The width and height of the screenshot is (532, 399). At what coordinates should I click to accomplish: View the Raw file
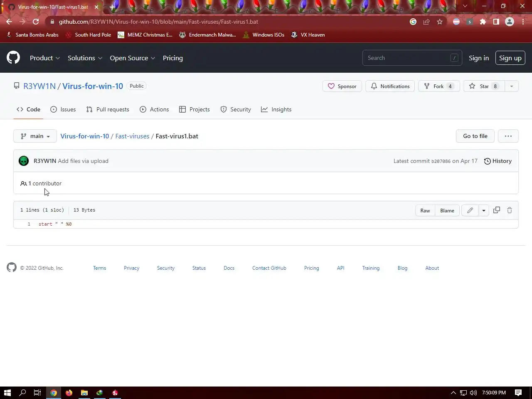425,210
